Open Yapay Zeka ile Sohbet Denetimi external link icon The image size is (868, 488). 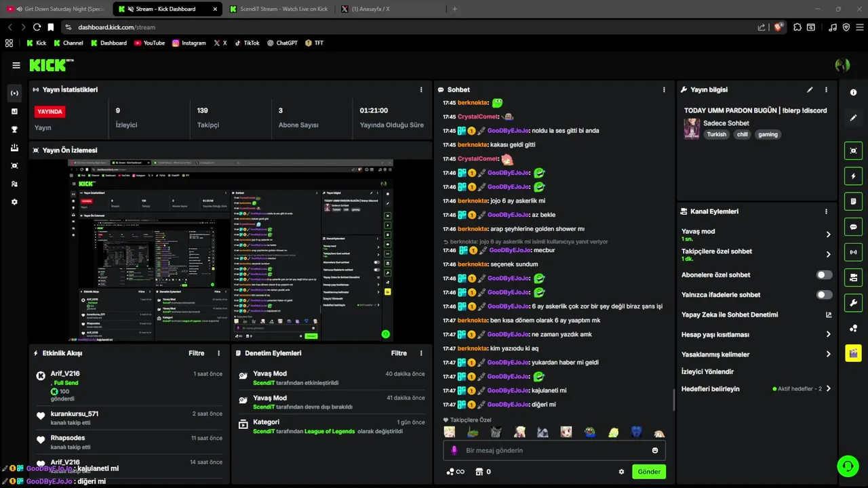(x=828, y=314)
